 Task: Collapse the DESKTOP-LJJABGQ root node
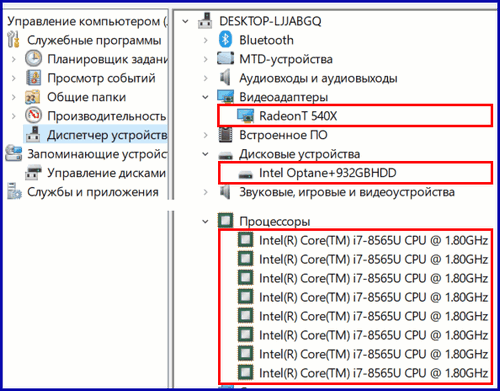185,22
